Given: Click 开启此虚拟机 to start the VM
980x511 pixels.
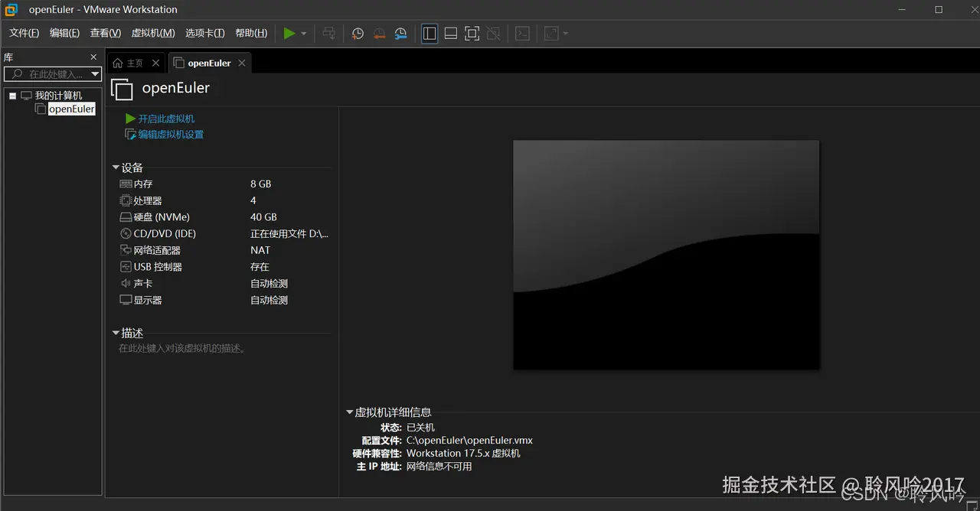Looking at the screenshot, I should coord(164,119).
